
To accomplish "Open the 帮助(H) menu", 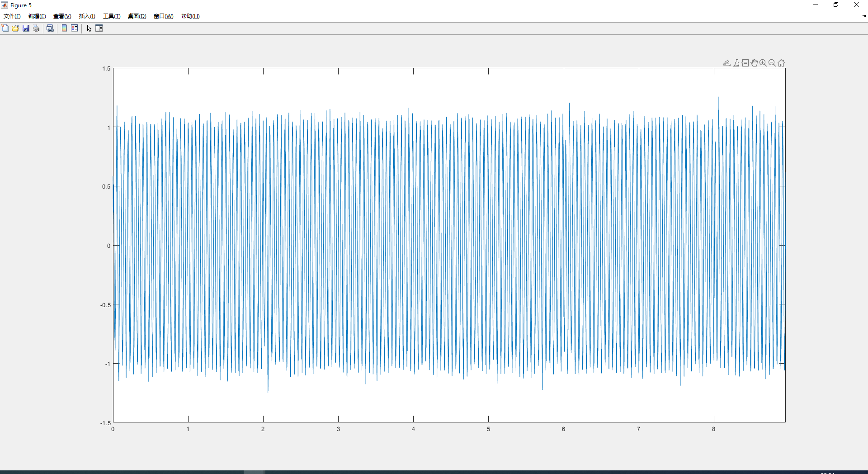I will pyautogui.click(x=190, y=16).
